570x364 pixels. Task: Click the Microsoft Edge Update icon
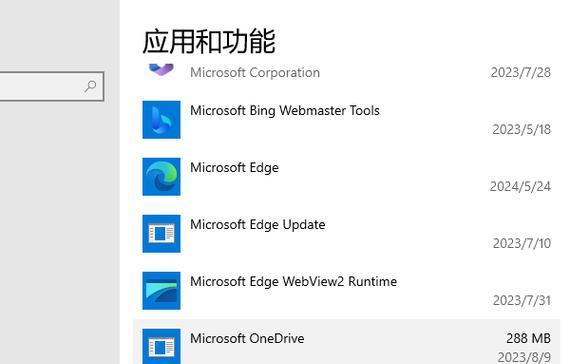pos(161,234)
